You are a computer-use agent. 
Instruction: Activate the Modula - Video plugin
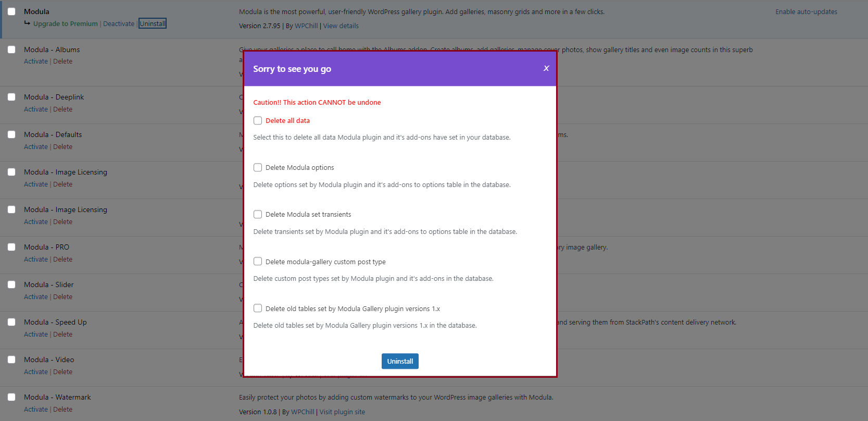(36, 372)
